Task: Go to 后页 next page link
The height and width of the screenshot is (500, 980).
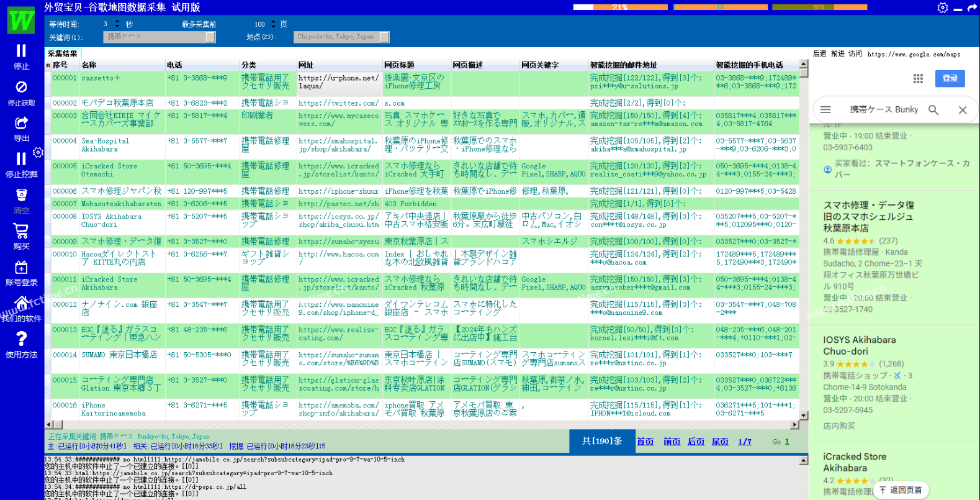Action: click(695, 442)
